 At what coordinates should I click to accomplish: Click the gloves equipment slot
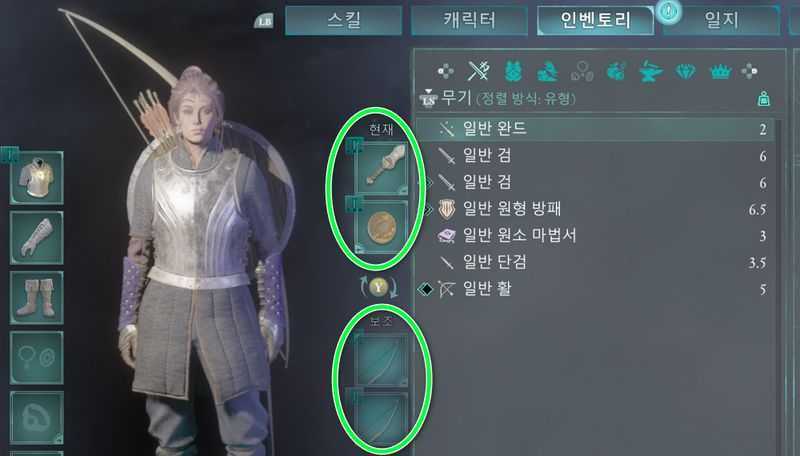[x=36, y=238]
